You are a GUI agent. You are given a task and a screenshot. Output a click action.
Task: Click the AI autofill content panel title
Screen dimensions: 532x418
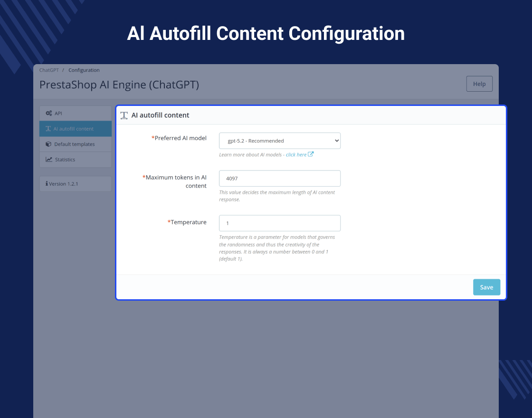[160, 115]
